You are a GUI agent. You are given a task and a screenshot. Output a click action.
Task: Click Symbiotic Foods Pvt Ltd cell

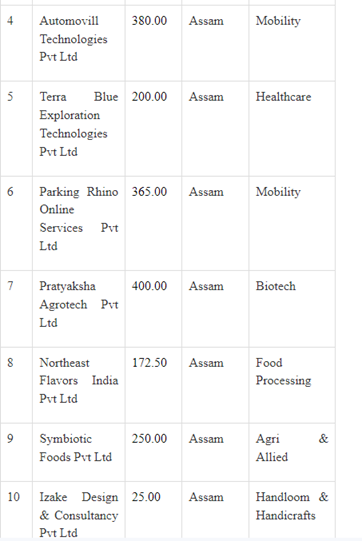[79, 452]
